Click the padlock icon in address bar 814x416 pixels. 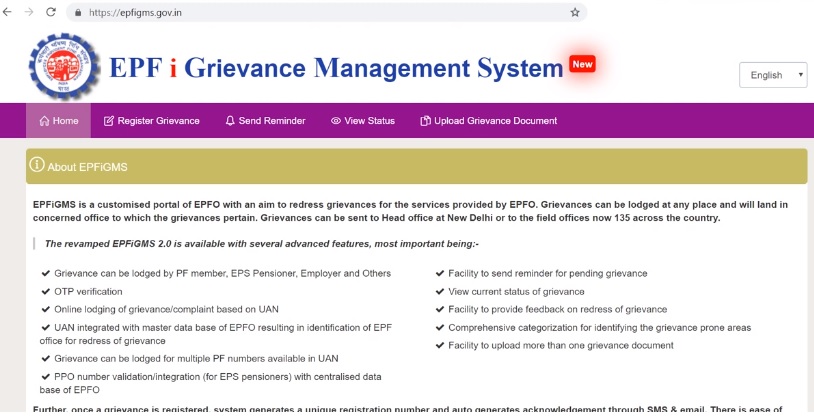point(78,12)
